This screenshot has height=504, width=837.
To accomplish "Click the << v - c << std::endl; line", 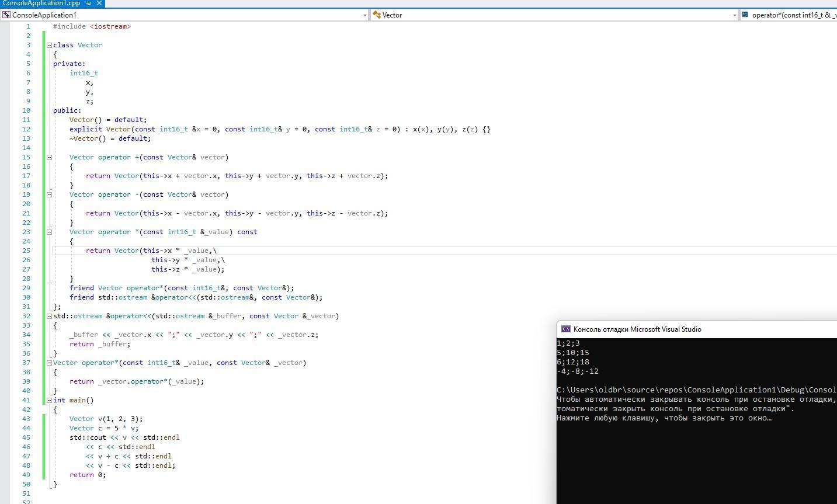I will pyautogui.click(x=130, y=465).
